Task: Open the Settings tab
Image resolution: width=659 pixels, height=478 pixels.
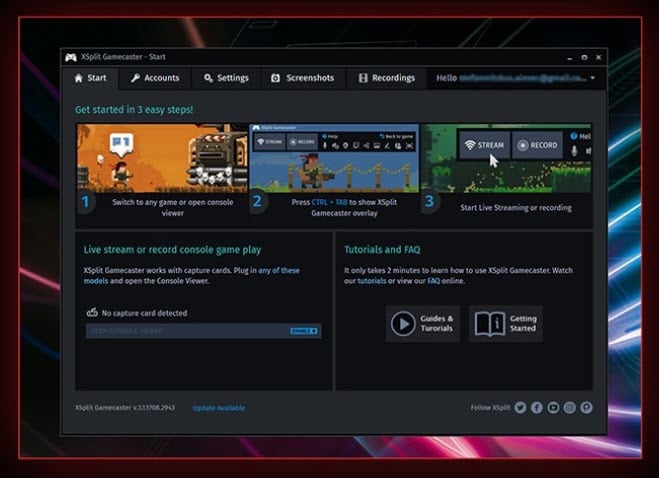Action: click(x=227, y=78)
